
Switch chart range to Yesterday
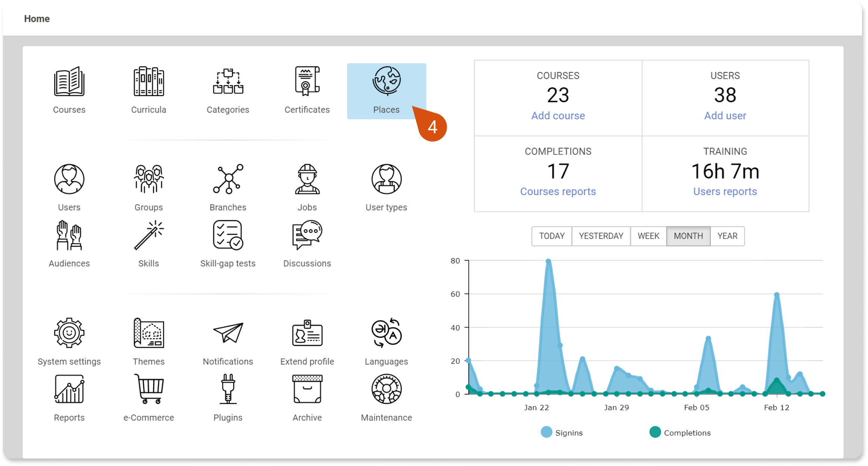click(601, 236)
